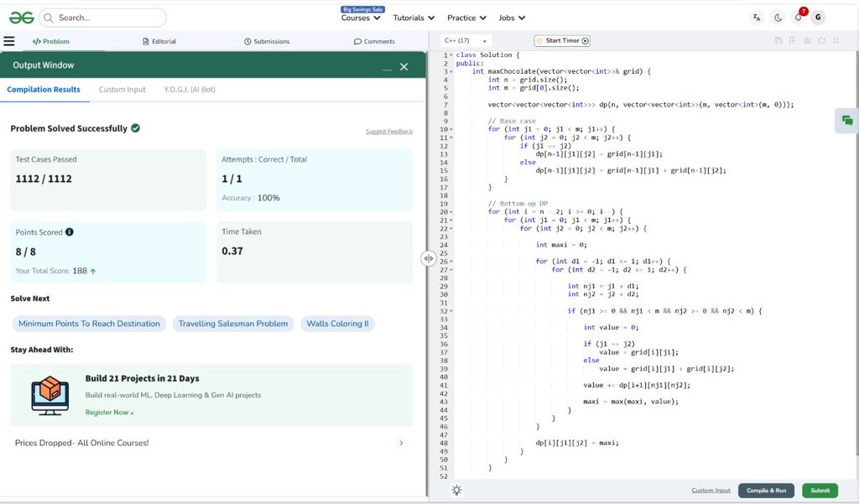This screenshot has width=859, height=504.
Task: Open the hamburger side menu
Action: tap(9, 41)
